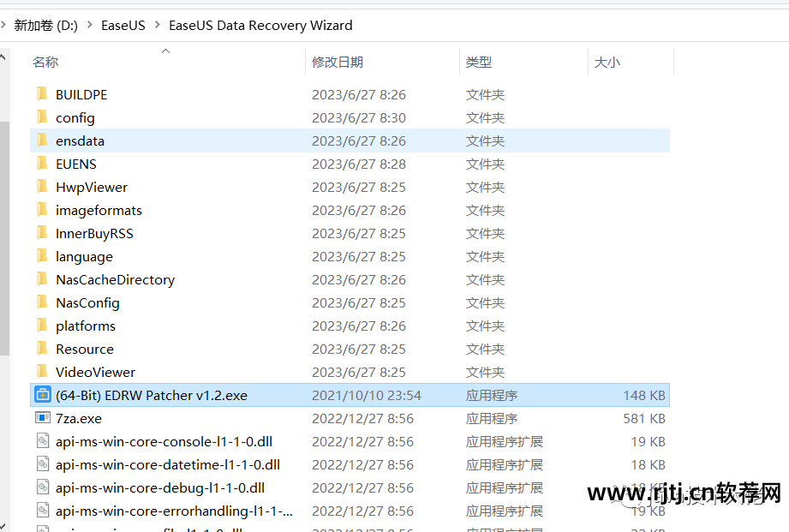Viewport: 789px width, 532px height.
Task: Click the config folder icon
Action: 42,117
